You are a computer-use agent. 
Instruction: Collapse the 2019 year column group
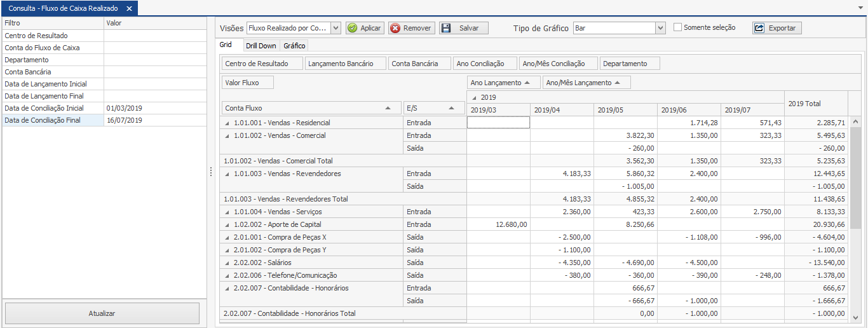[473, 98]
